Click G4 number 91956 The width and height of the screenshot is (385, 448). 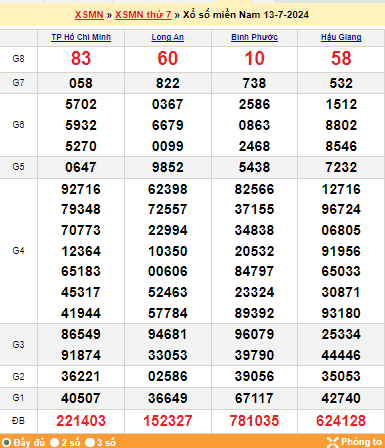pyautogui.click(x=341, y=251)
